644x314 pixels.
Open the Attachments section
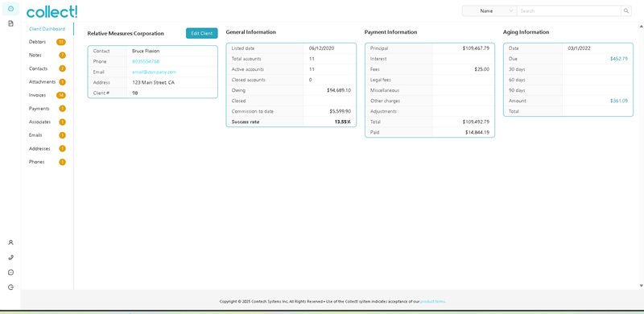coord(42,82)
